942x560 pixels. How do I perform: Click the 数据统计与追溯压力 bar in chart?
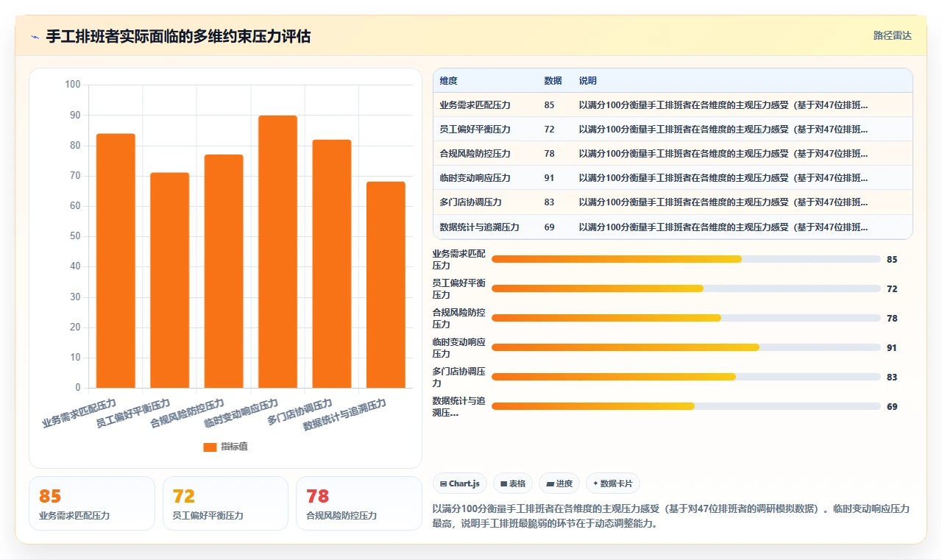click(386, 285)
